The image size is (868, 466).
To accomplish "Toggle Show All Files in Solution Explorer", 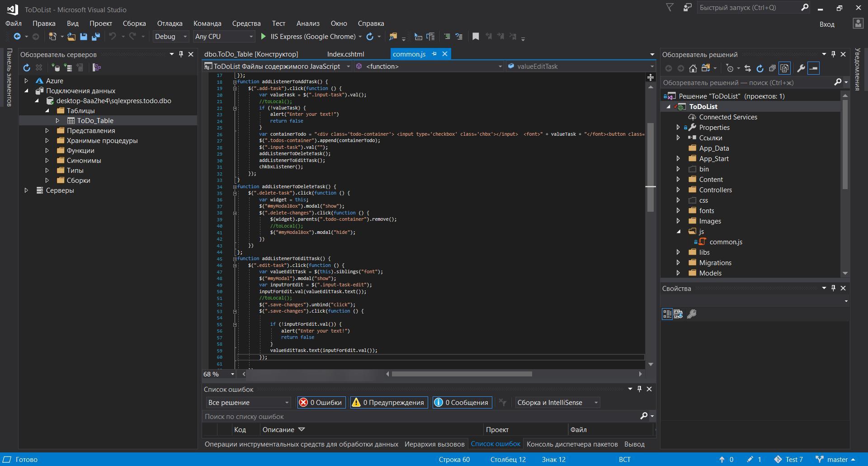I will [784, 68].
